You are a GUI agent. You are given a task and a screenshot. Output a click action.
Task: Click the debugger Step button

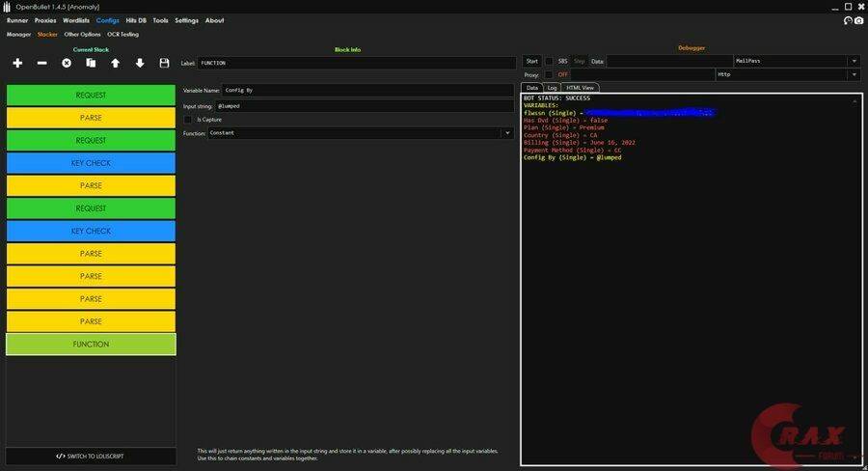(x=579, y=61)
